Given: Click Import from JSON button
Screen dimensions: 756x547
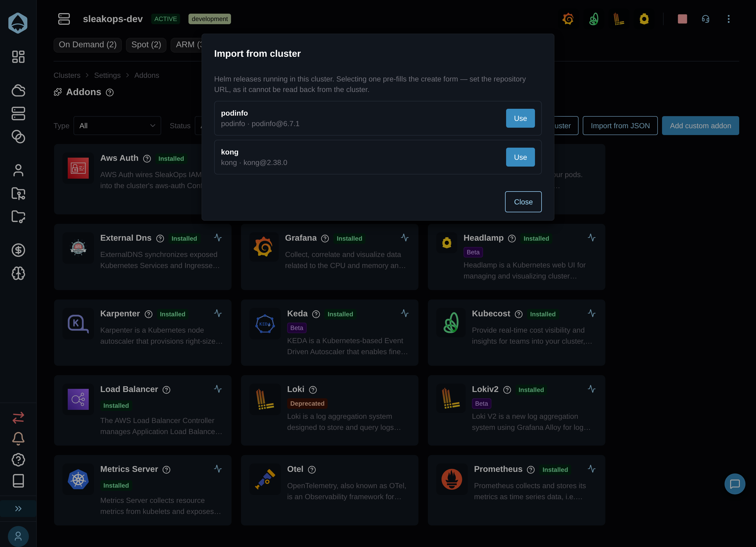Looking at the screenshot, I should (620, 125).
